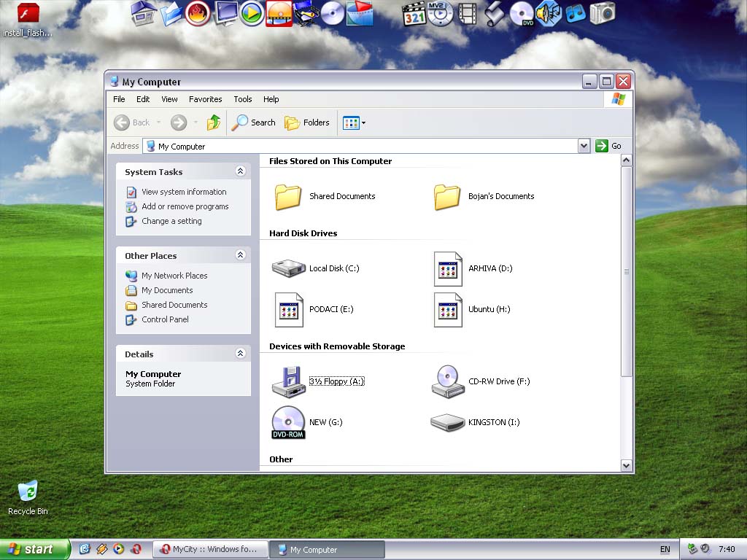Viewport: 747px width, 560px height.
Task: Click the file list scroll down arrow
Action: coord(626,465)
